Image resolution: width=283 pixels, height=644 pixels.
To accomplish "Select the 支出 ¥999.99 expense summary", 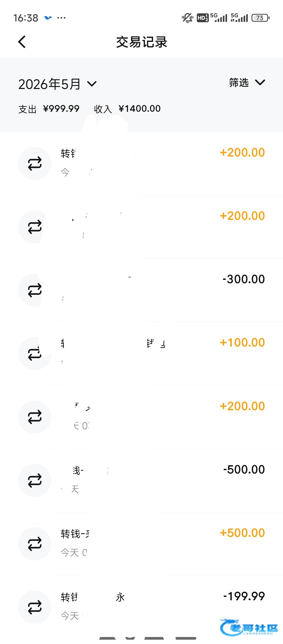I will click(x=49, y=109).
